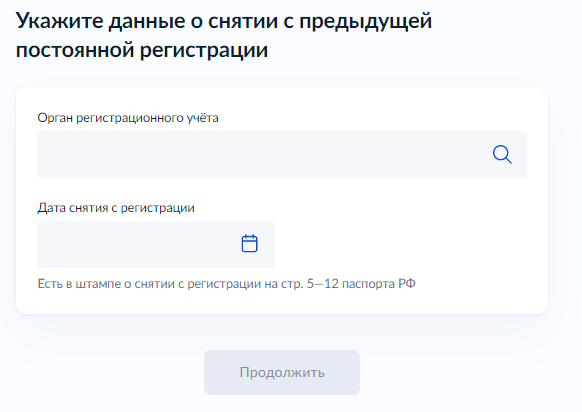
Task: Click the Дата снятия с регистрации date field
Action: (156, 245)
